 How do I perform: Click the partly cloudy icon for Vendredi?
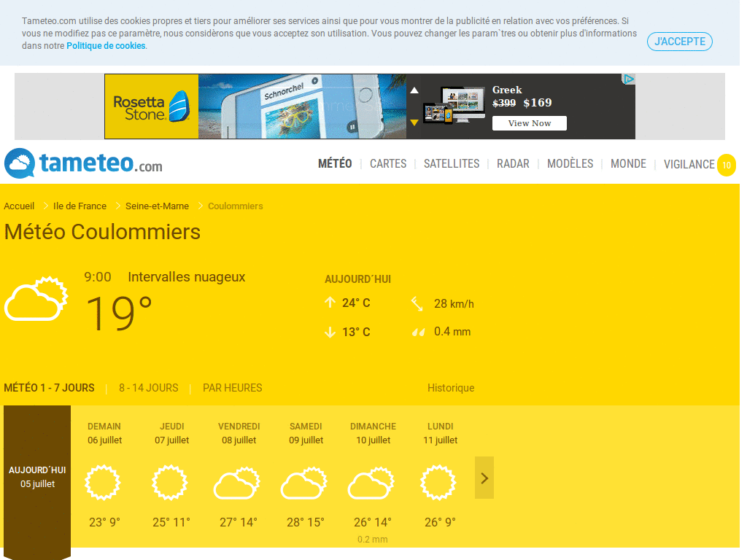point(237,483)
